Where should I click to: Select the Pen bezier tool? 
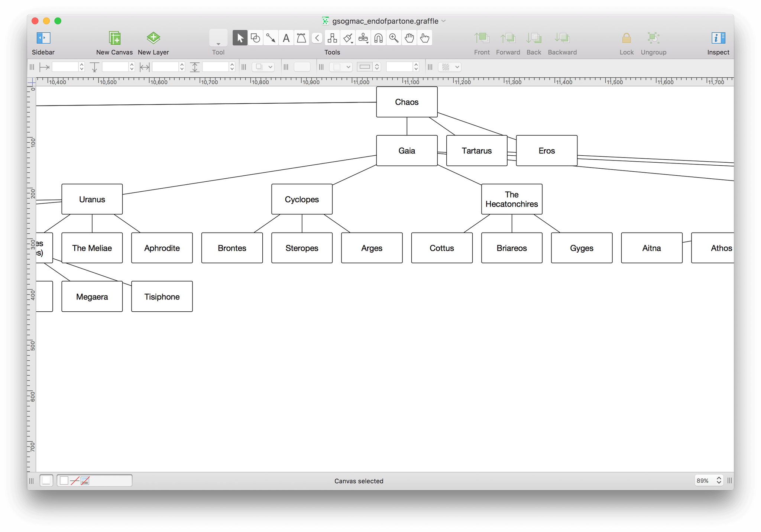(301, 38)
